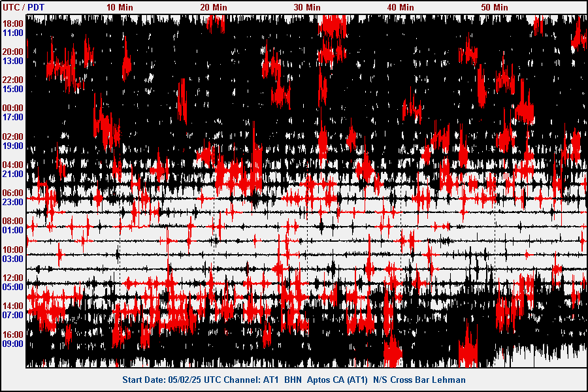Click the 07:00 PDT time label
Viewport: 588px width, 392px height.
coord(13,316)
